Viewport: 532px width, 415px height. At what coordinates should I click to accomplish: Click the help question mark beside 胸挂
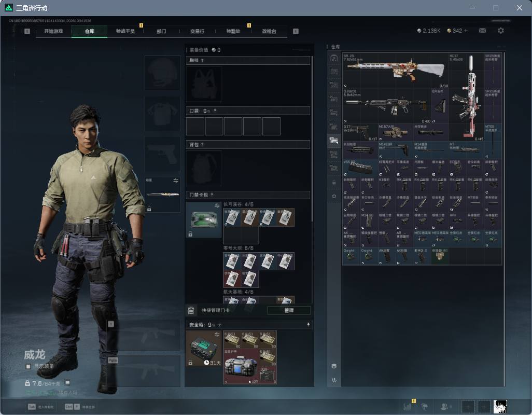click(203, 60)
